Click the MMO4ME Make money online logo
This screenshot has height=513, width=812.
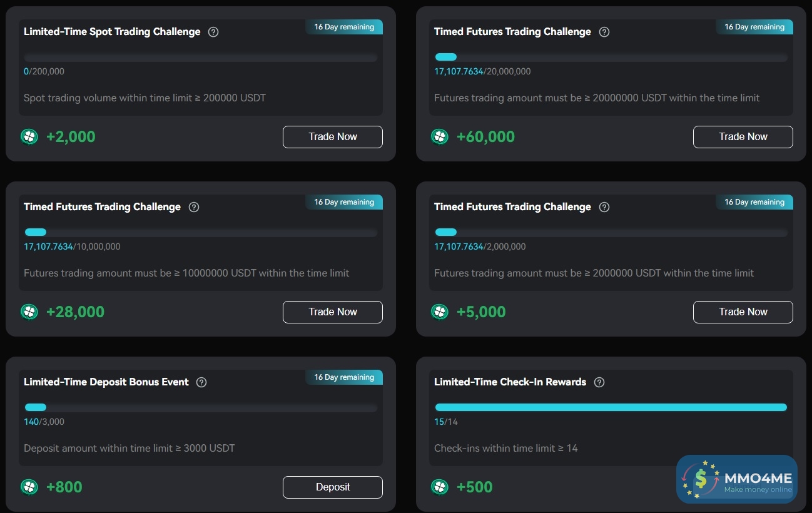[737, 480]
